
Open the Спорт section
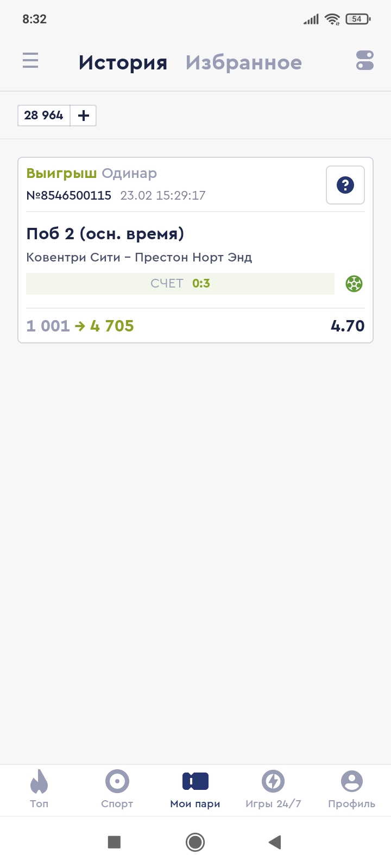[x=117, y=789]
